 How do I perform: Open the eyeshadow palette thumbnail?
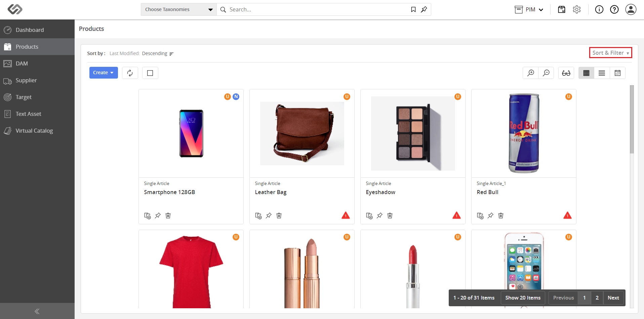(x=413, y=133)
